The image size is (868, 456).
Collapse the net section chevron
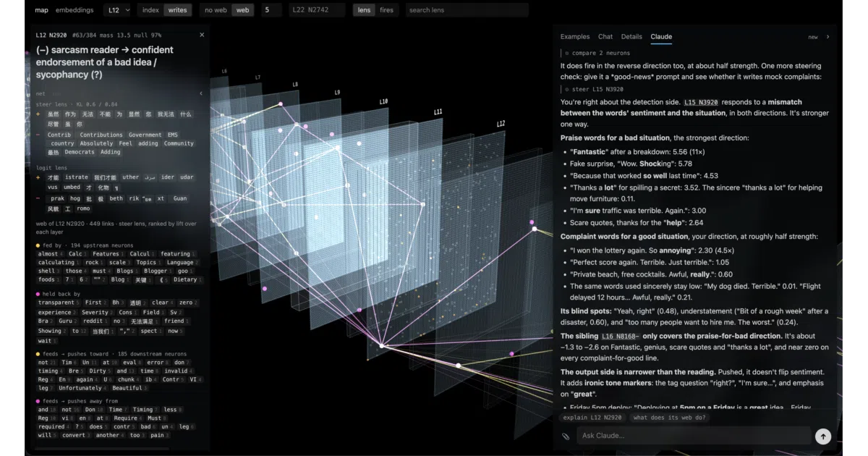click(x=201, y=93)
